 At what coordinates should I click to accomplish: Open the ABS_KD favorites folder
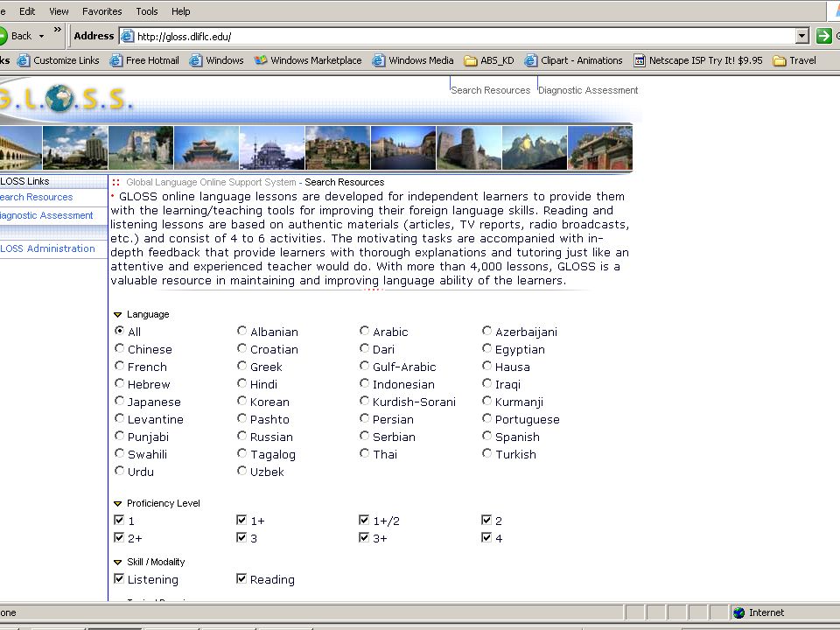[x=490, y=60]
